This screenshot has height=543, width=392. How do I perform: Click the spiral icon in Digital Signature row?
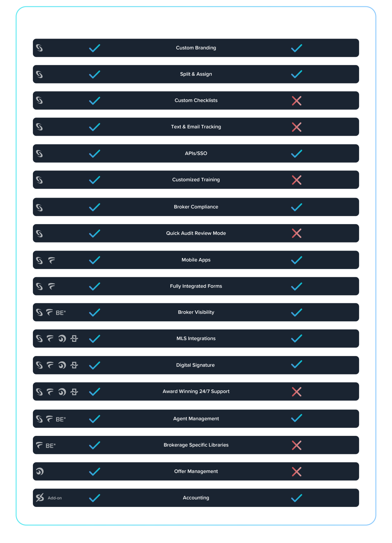[62, 365]
